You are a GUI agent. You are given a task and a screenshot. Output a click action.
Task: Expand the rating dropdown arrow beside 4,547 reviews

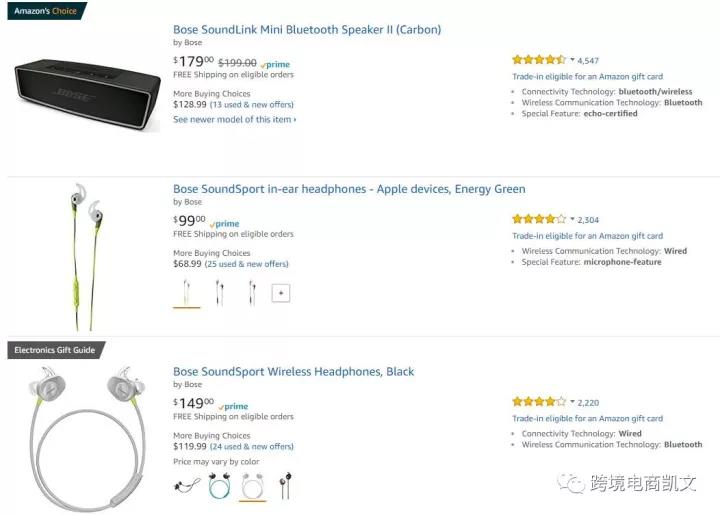pyautogui.click(x=572, y=60)
